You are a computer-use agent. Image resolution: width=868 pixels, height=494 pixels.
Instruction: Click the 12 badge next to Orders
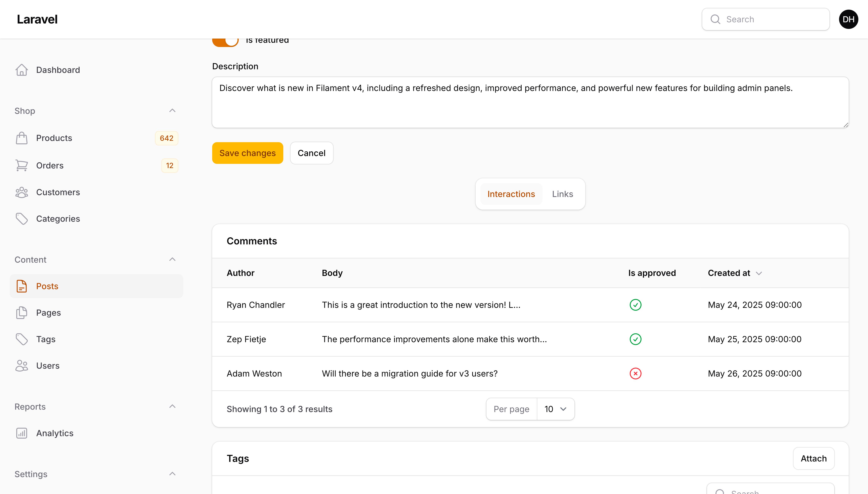tap(170, 165)
